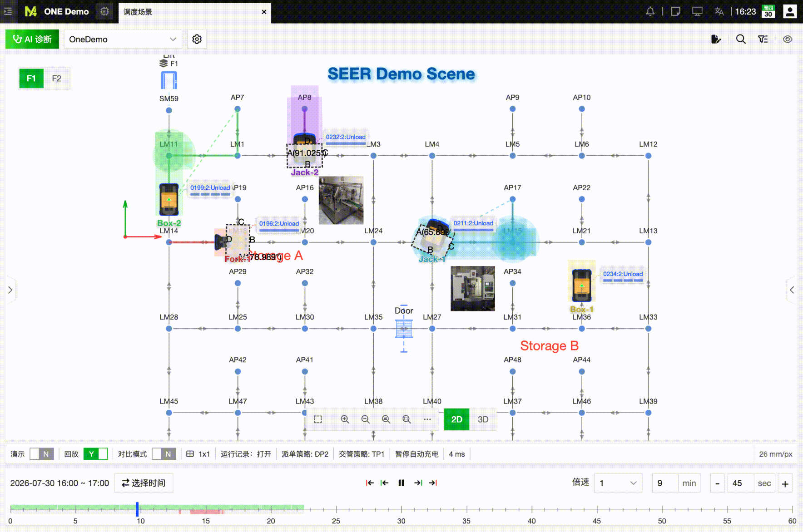Click 暂停自动充电

416,454
